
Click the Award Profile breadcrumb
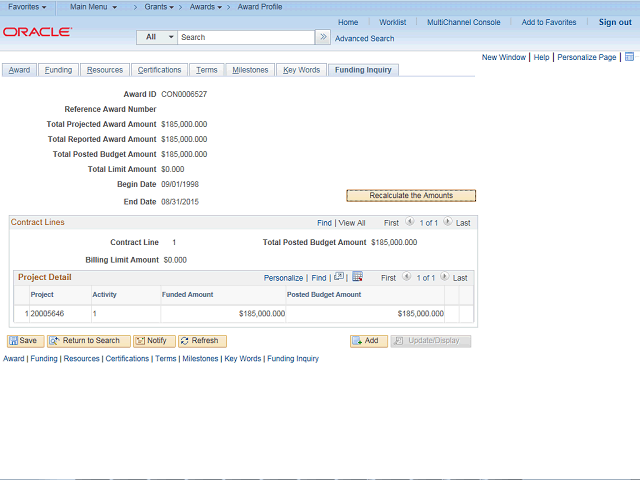(260, 7)
